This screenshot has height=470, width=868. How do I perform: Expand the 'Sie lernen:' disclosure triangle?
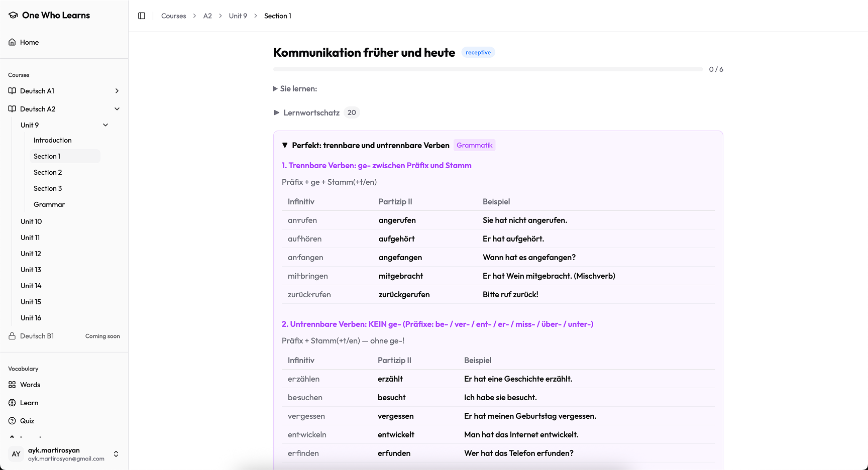(x=275, y=88)
